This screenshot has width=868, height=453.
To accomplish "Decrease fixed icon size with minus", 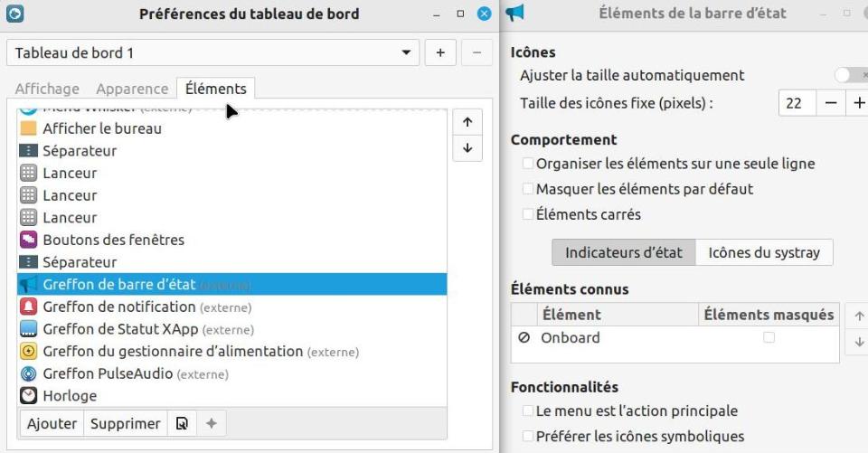I will click(830, 103).
